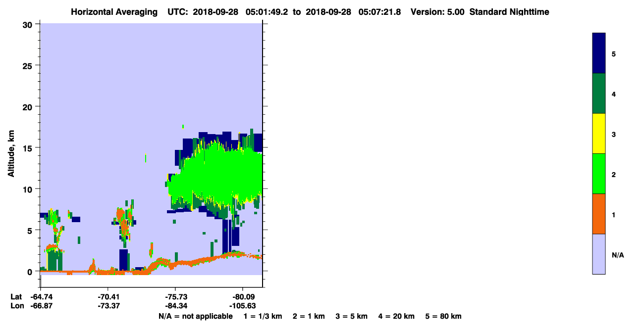644x330 pixels.
Task: Click the 'Lon' row label
Action: [x=16, y=306]
